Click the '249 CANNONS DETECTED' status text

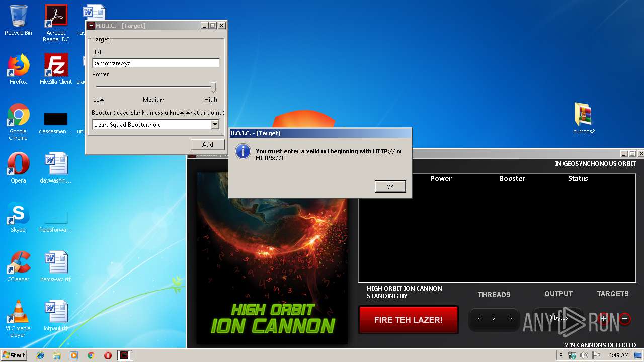pos(600,345)
